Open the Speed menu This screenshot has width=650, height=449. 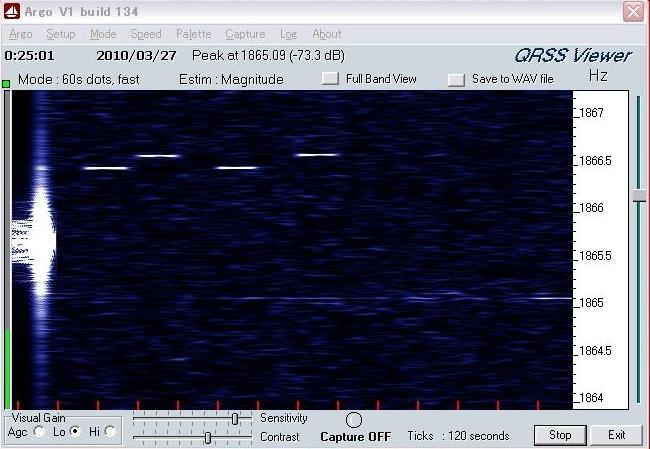tap(146, 34)
